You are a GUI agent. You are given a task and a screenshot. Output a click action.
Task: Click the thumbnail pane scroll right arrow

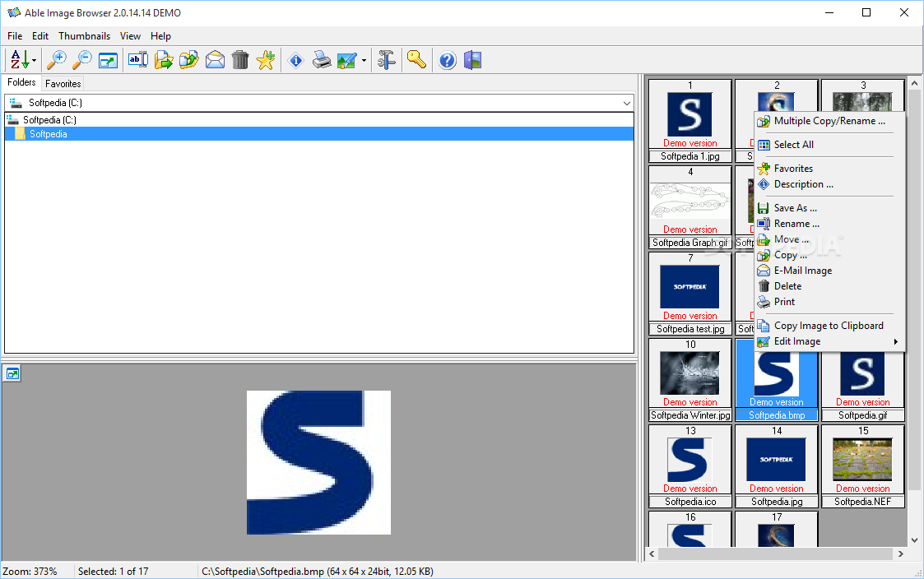(900, 554)
